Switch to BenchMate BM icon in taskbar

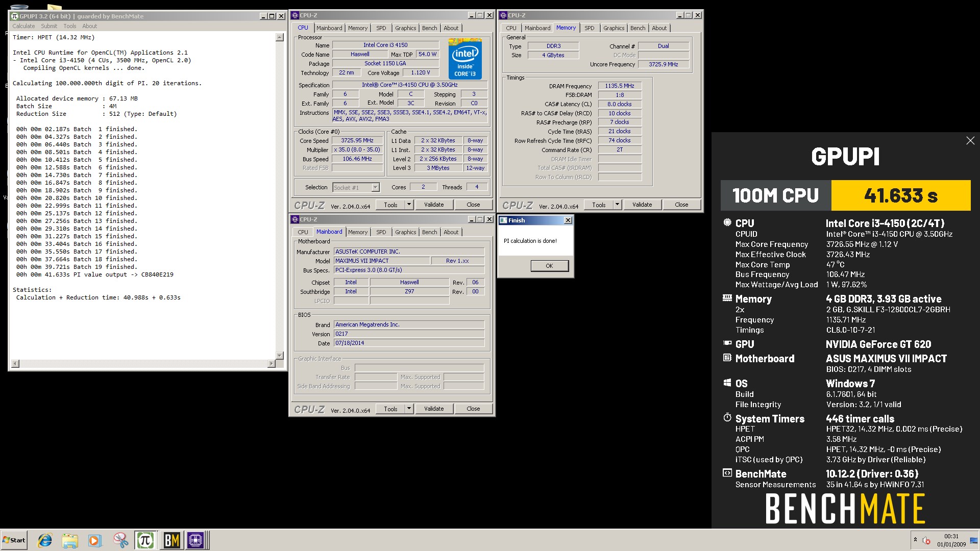171,540
